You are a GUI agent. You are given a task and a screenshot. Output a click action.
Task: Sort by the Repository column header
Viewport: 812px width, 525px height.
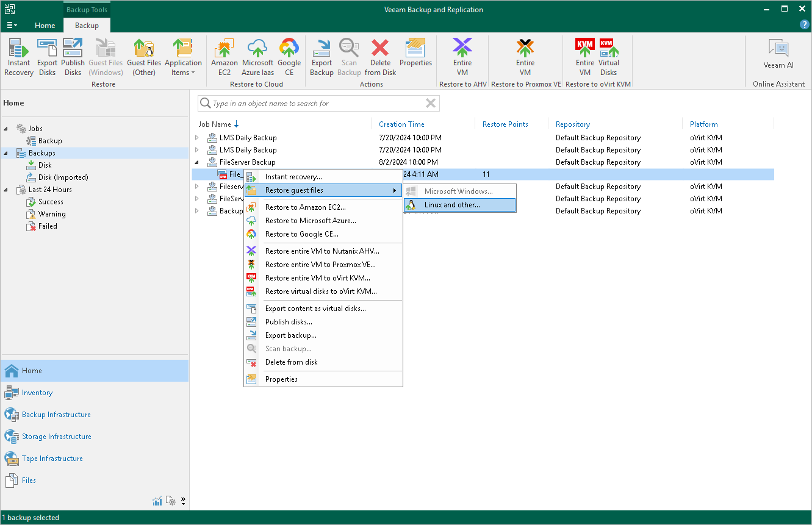pos(573,124)
